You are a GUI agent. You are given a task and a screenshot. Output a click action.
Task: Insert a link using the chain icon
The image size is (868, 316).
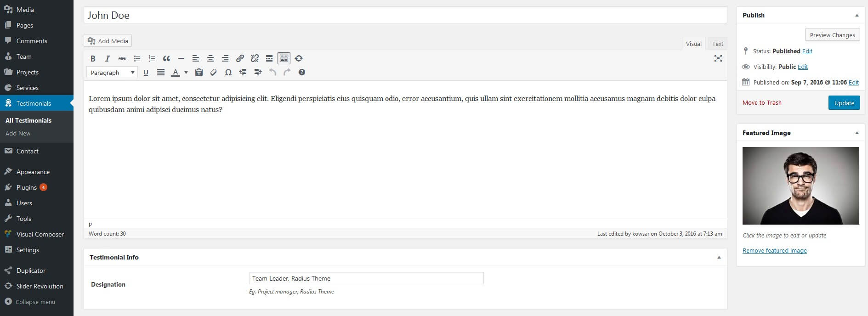pos(240,58)
